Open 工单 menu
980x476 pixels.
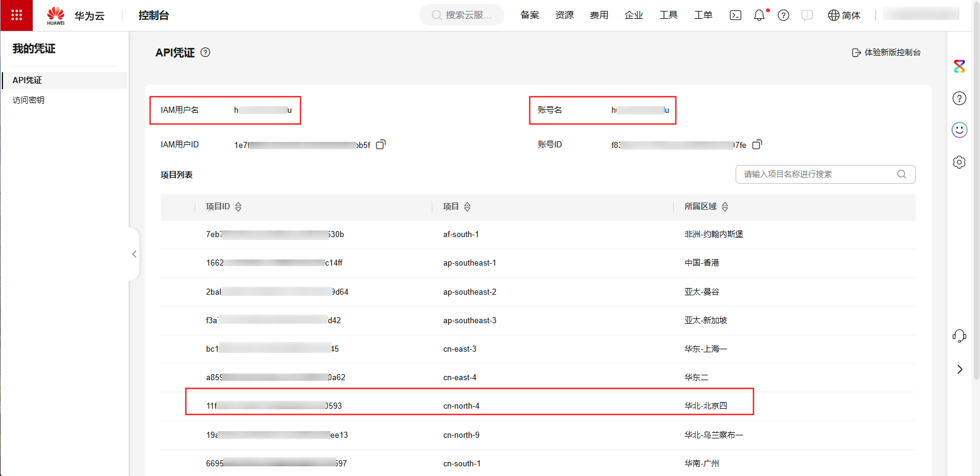click(703, 15)
